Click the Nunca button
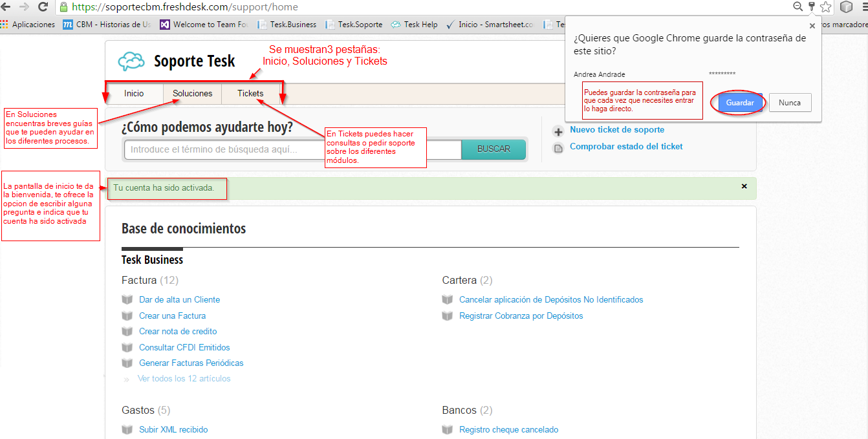 point(790,103)
